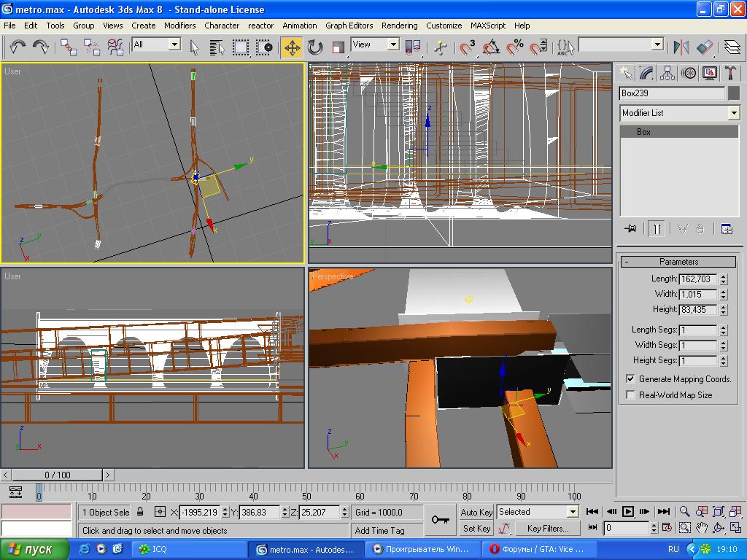Open the Rendering menu
The image size is (747, 560).
(399, 25)
